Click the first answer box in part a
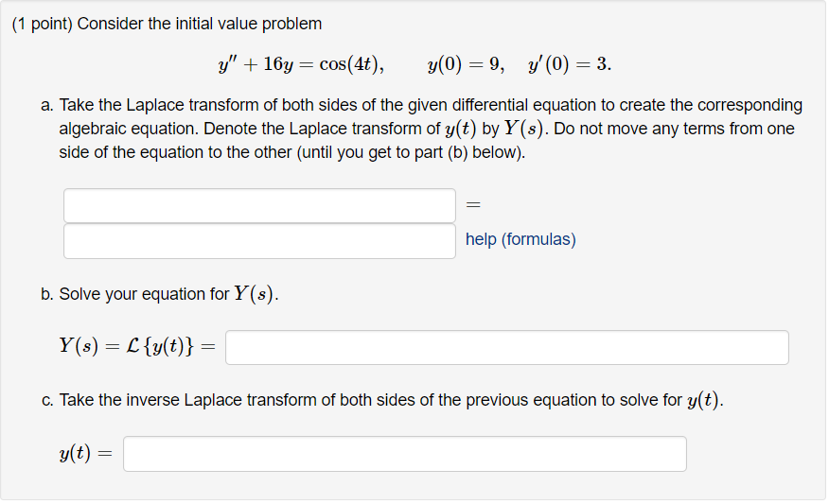Screen dimensions: 829x504 tap(259, 205)
